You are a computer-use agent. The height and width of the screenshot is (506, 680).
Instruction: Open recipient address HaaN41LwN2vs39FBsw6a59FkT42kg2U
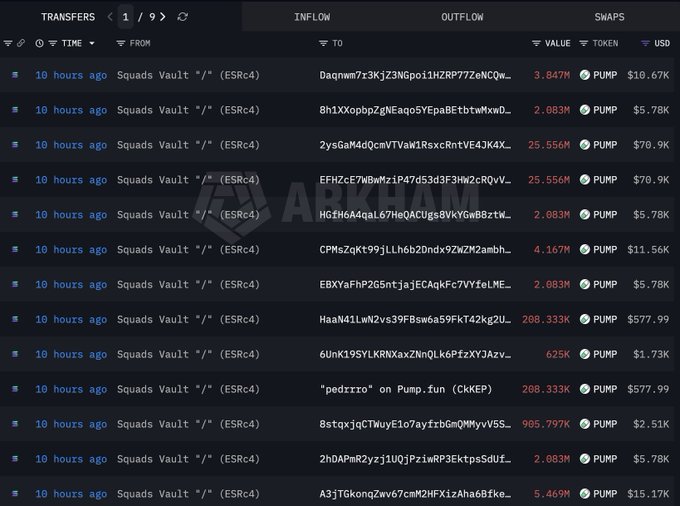pyautogui.click(x=415, y=319)
